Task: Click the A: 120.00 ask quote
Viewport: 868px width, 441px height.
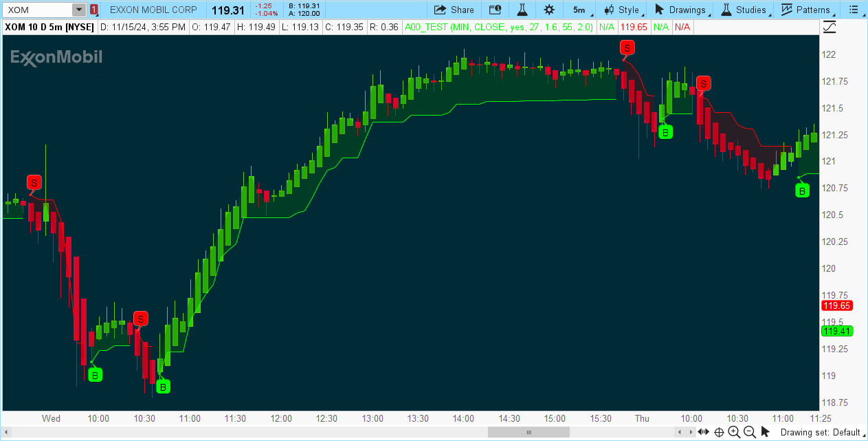Action: [x=305, y=14]
